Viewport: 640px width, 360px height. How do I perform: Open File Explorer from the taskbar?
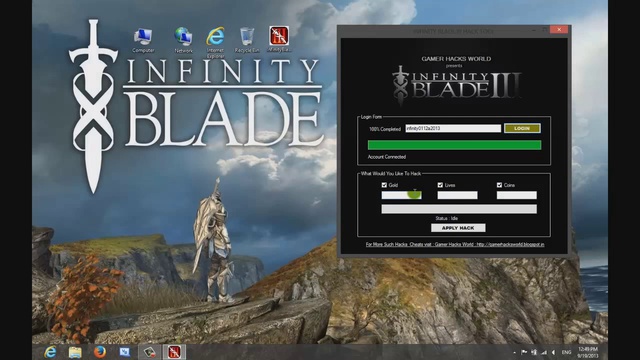tap(75, 352)
